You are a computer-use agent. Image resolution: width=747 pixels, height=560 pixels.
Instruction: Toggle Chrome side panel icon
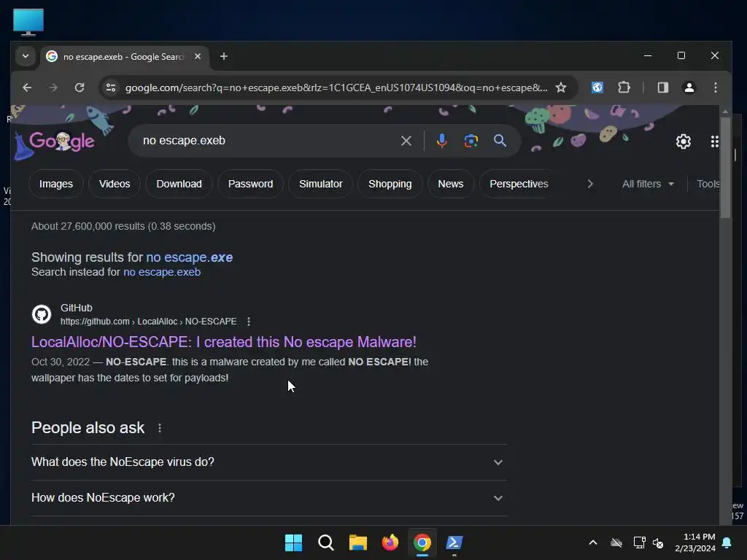pos(662,87)
